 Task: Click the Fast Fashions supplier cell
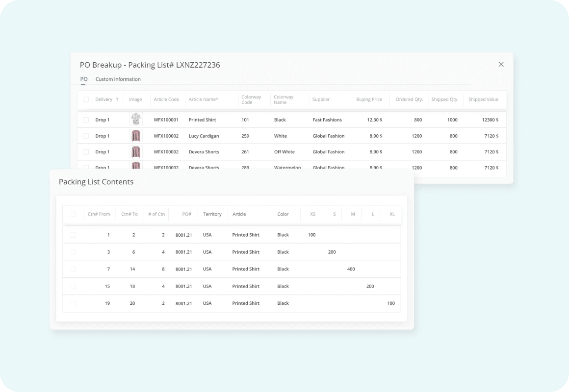pos(327,120)
